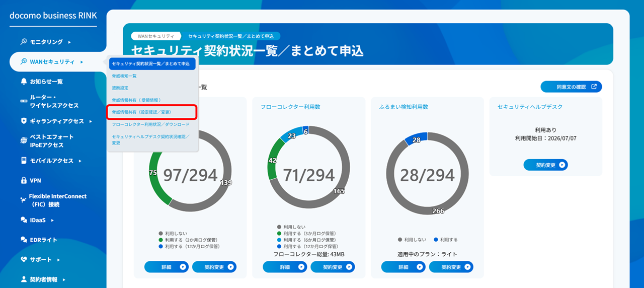Click play arrow on フローコレクター 詳細 button
Image resolution: width=644 pixels, height=288 pixels.
[301, 267]
